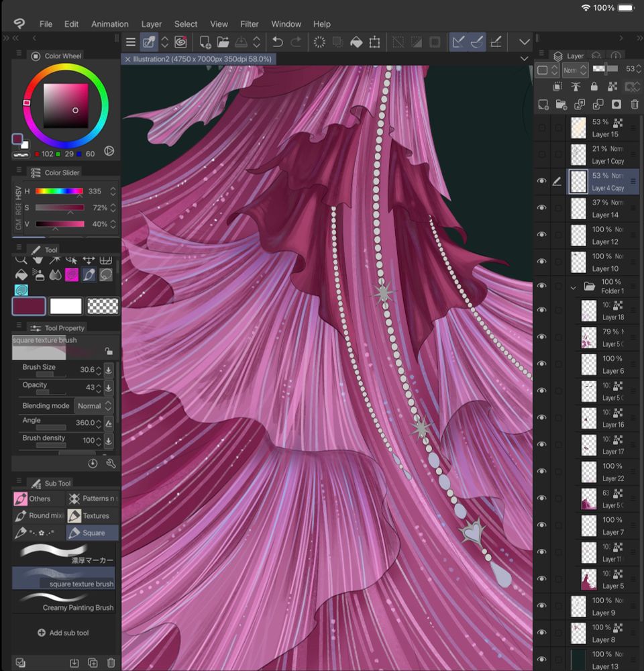
Task: Click the layer mask creation icon
Action: click(616, 104)
